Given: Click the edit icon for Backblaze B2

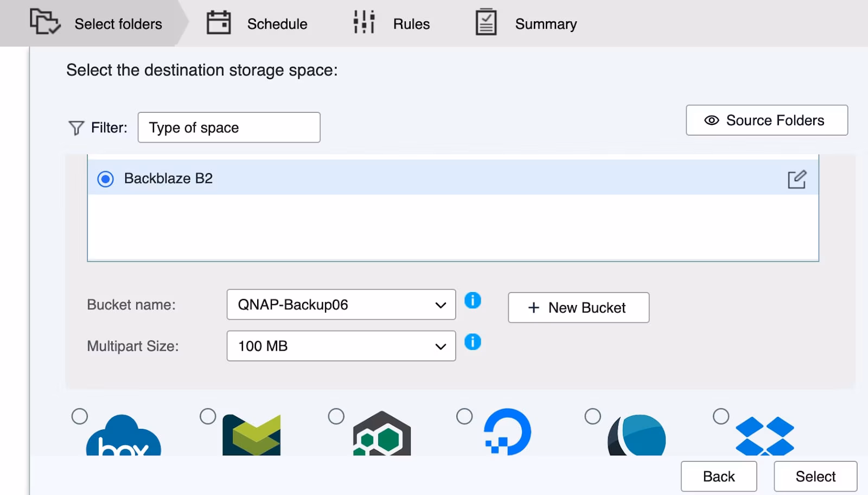Looking at the screenshot, I should coord(796,179).
